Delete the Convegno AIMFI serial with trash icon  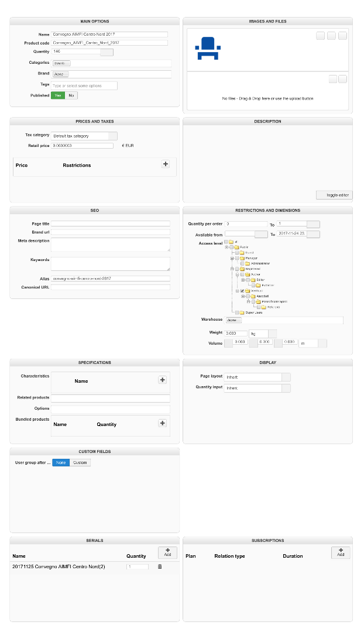coord(159,566)
